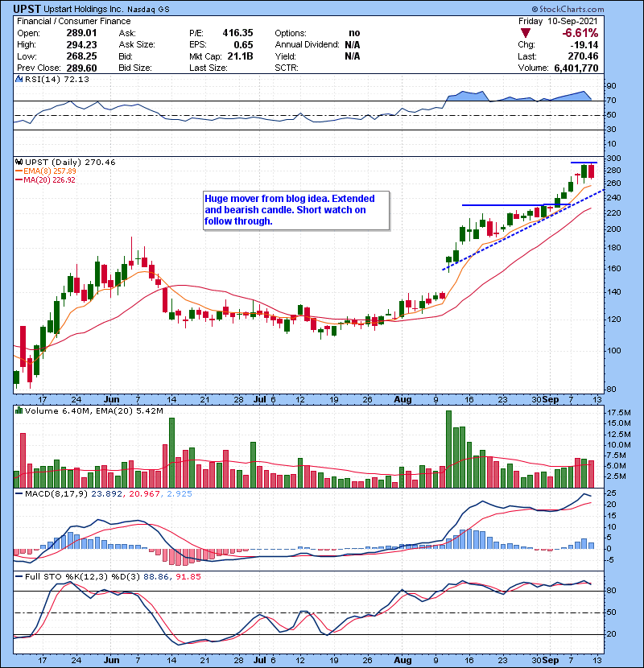Select the Open price 289.01
Image resolution: width=644 pixels, height=668 pixels.
81,33
